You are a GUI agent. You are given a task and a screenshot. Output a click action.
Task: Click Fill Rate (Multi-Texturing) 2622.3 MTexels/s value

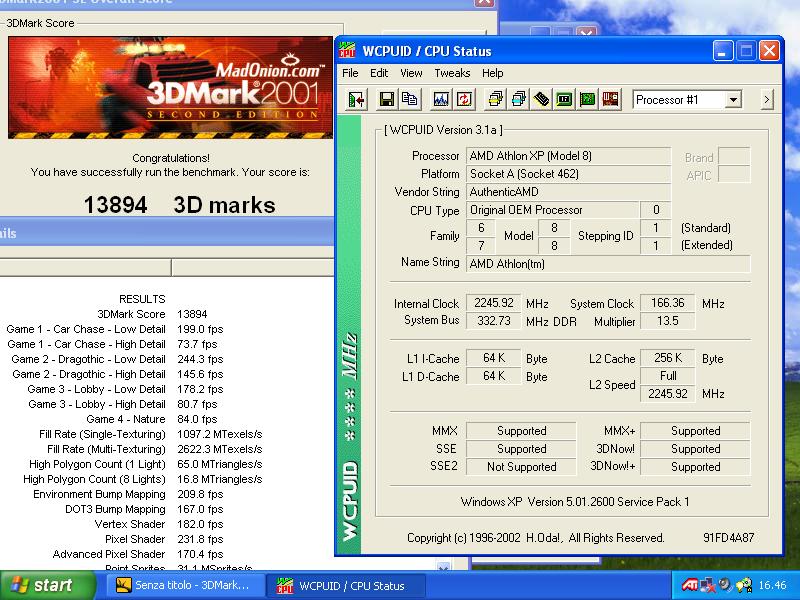pos(219,449)
